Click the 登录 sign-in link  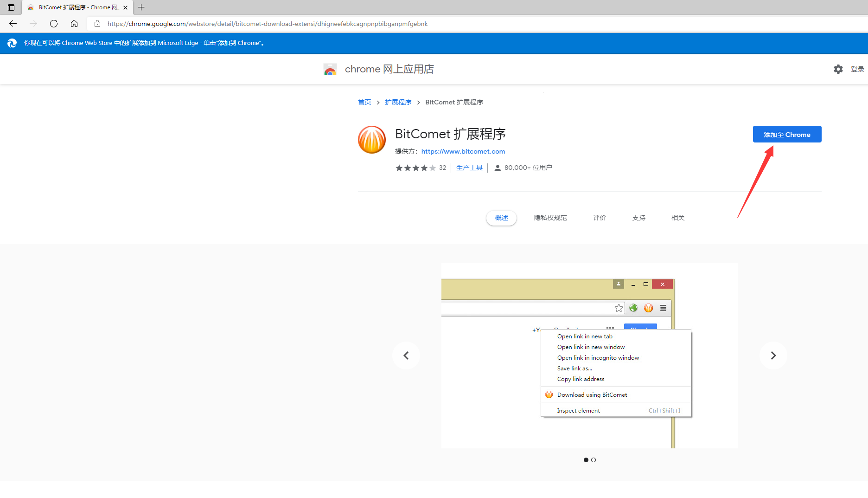pos(857,69)
